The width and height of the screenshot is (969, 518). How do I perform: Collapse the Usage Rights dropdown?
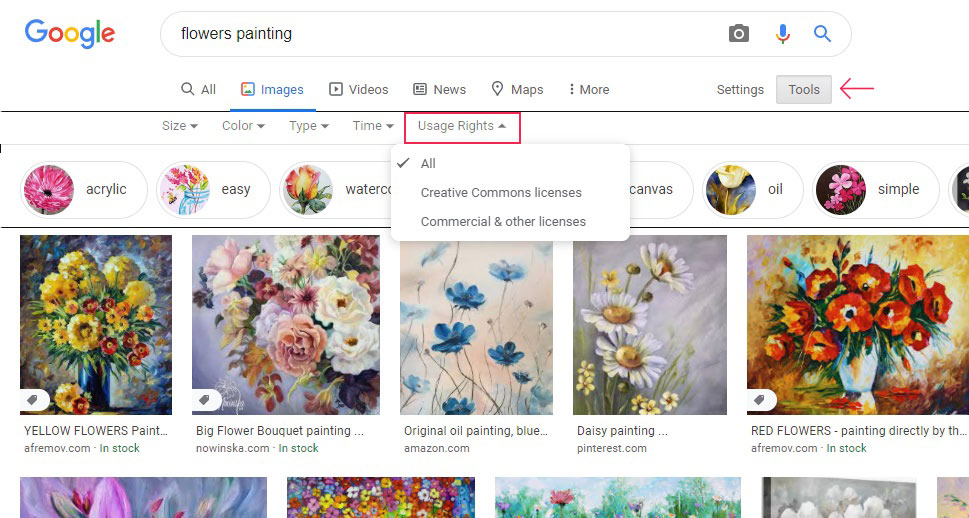[462, 126]
